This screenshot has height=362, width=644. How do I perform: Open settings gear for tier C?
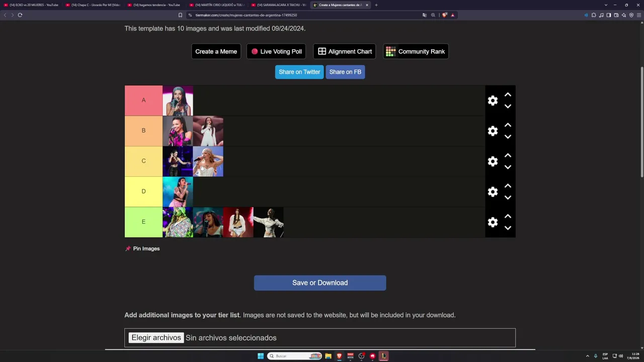pos(493,161)
